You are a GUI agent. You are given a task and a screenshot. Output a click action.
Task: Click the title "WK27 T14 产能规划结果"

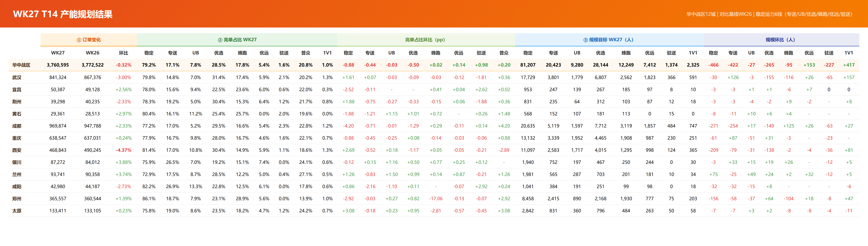point(63,14)
